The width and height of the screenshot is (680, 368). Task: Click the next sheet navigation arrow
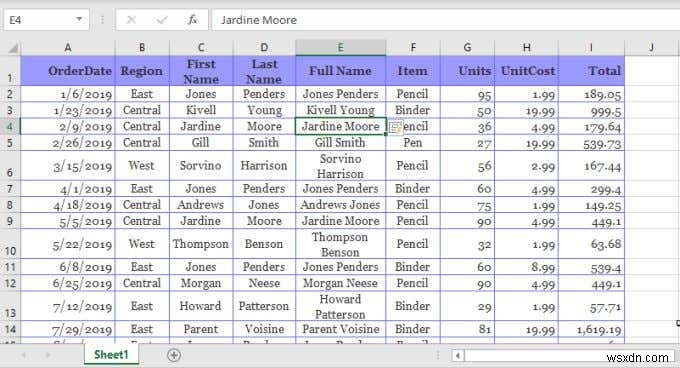[x=48, y=355]
